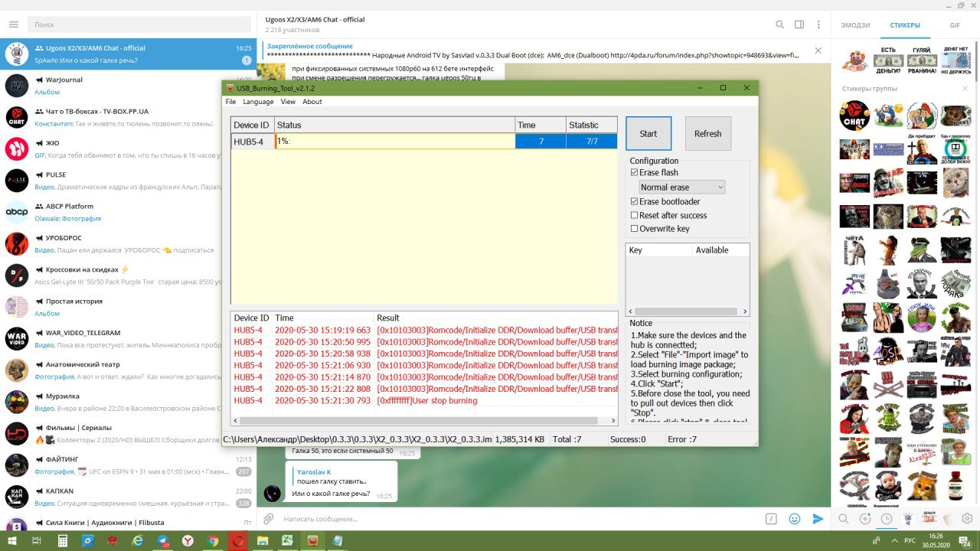Send the 'ЕСТЬ ДЕНЬГИ?' dollar sticker
980x551 pixels.
pyautogui.click(x=888, y=61)
